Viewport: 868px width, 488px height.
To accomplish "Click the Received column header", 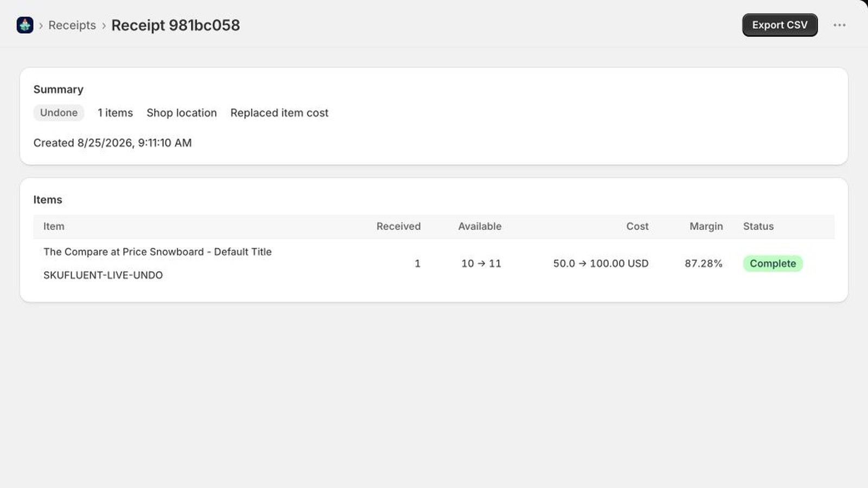I will [x=398, y=226].
